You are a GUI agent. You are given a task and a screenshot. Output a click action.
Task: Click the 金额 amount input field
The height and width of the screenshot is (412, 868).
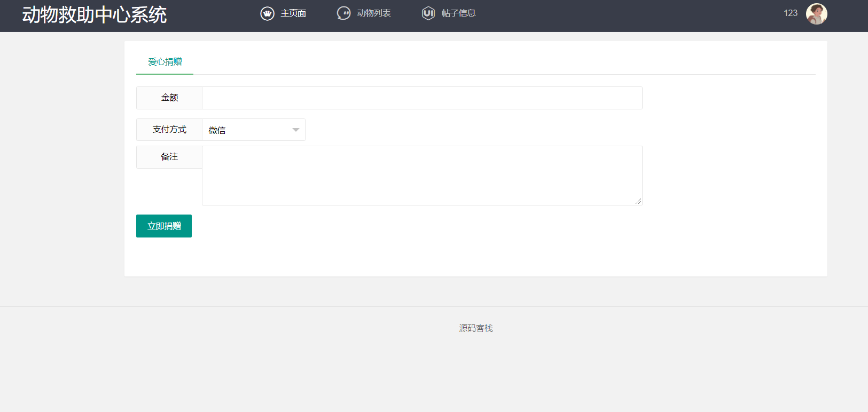(x=422, y=98)
